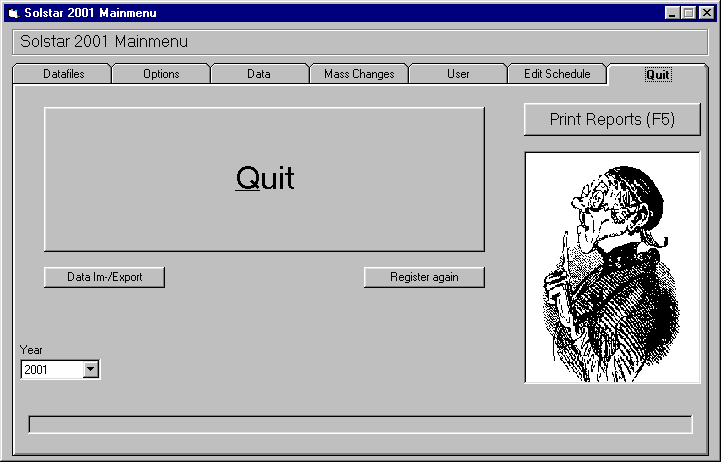Open Print Reports (F5)
The image size is (721, 462).
612,120
